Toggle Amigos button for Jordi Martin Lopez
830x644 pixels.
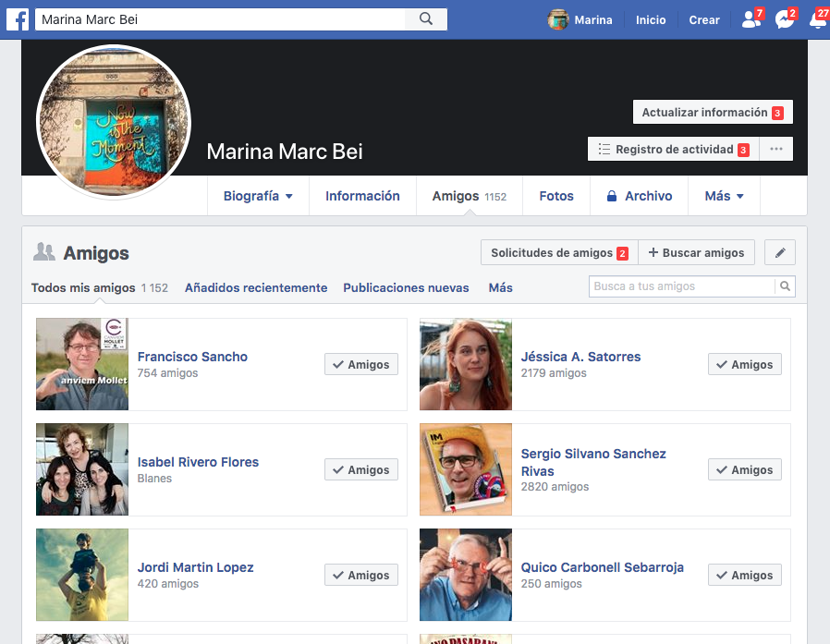click(x=361, y=575)
